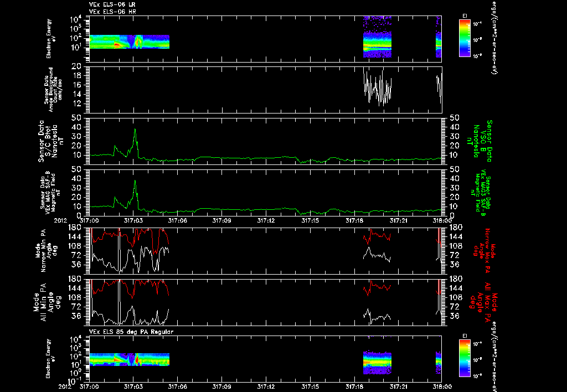The width and height of the screenshot is (567, 392).
Task: Click the "317:12" tick on the bottom time axis
Action: (x=266, y=386)
